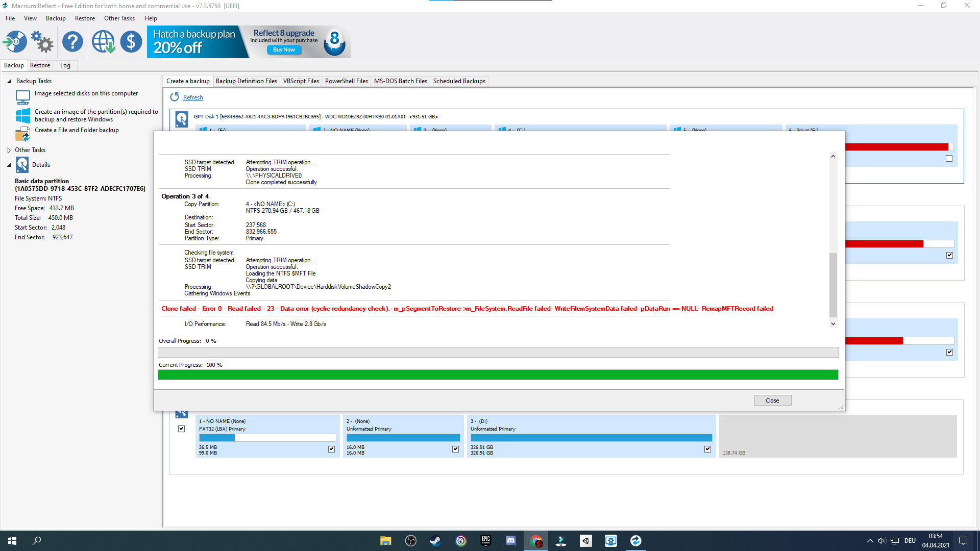Open Steam from the taskbar
Image resolution: width=980 pixels, height=551 pixels.
(x=435, y=540)
